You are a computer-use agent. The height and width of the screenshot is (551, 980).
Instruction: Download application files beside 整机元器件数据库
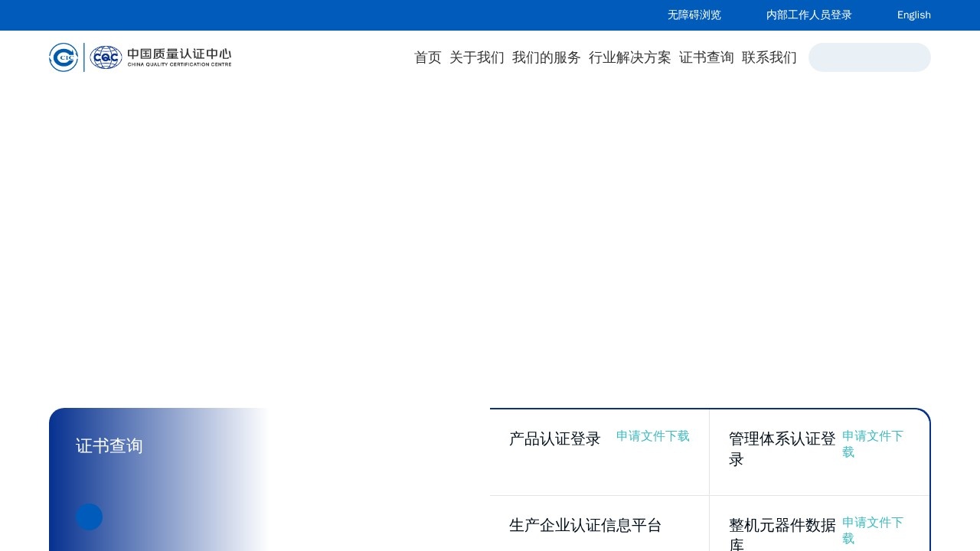coord(874,530)
